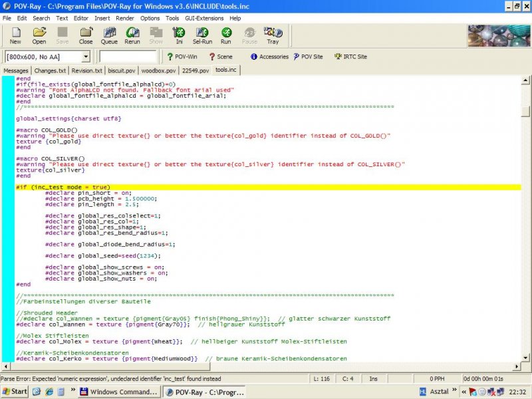Viewport: 532px width, 399px height.
Task: Open the Help menu
Action: (235, 19)
